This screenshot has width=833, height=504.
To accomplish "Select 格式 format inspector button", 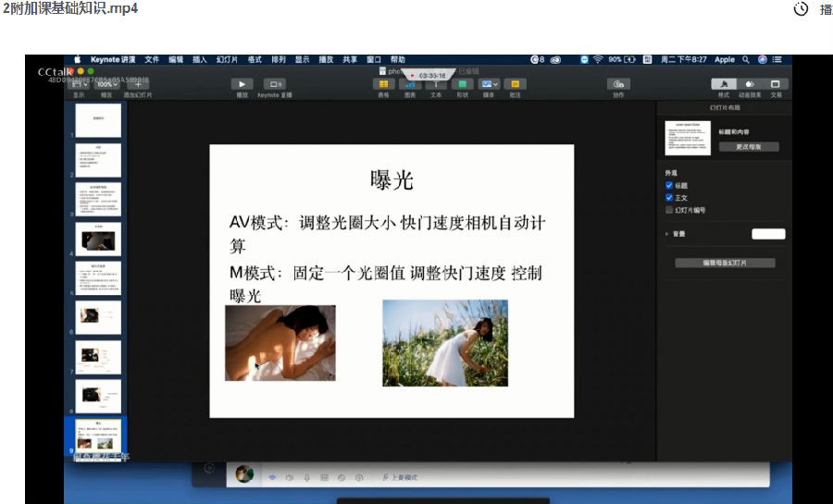I will coord(724,84).
